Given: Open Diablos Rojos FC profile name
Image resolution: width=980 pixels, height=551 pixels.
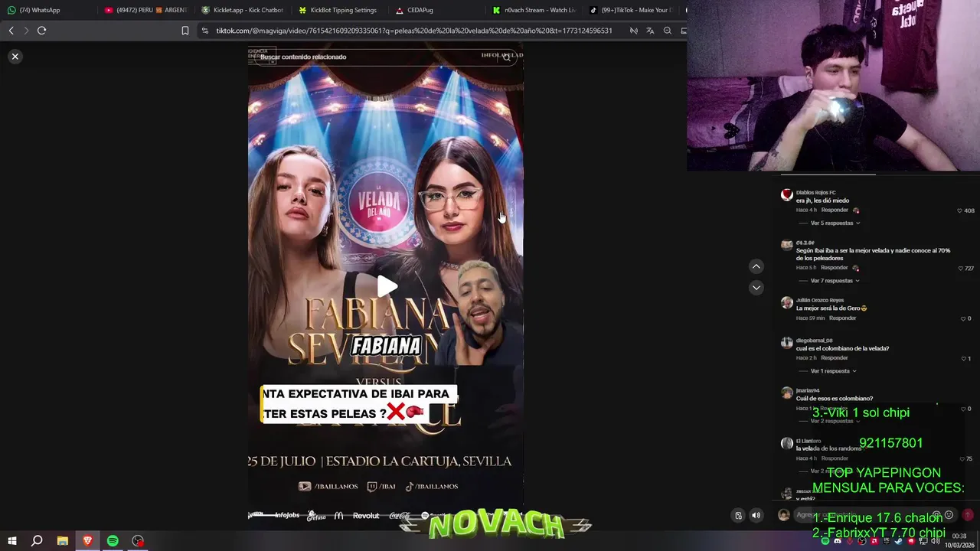Looking at the screenshot, I should (x=815, y=192).
